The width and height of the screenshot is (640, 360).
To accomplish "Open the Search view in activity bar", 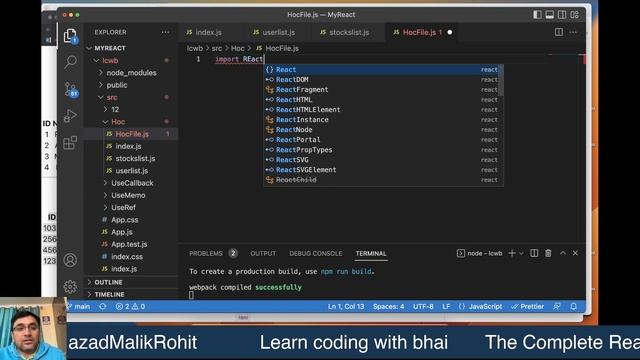I will [x=70, y=62].
